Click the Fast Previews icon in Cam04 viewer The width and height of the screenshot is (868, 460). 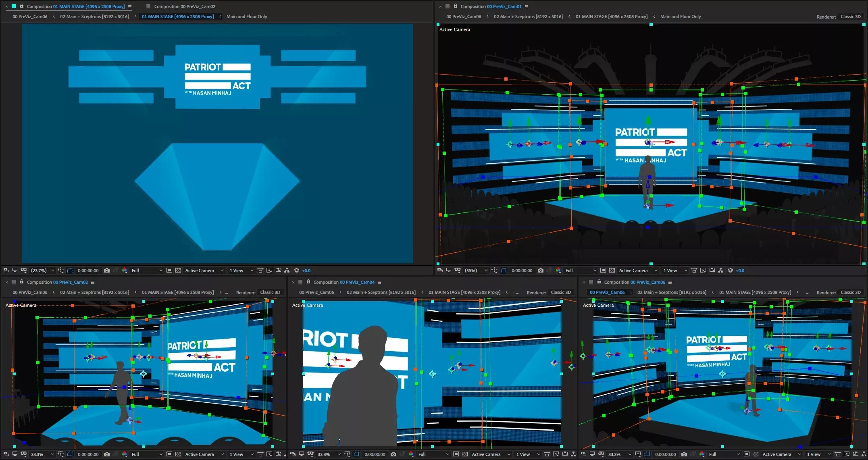click(556, 454)
